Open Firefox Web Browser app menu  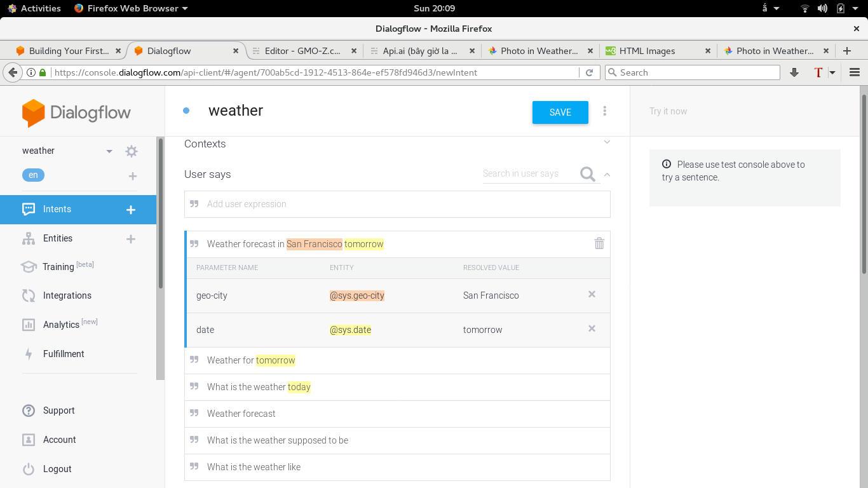pyautogui.click(x=131, y=8)
